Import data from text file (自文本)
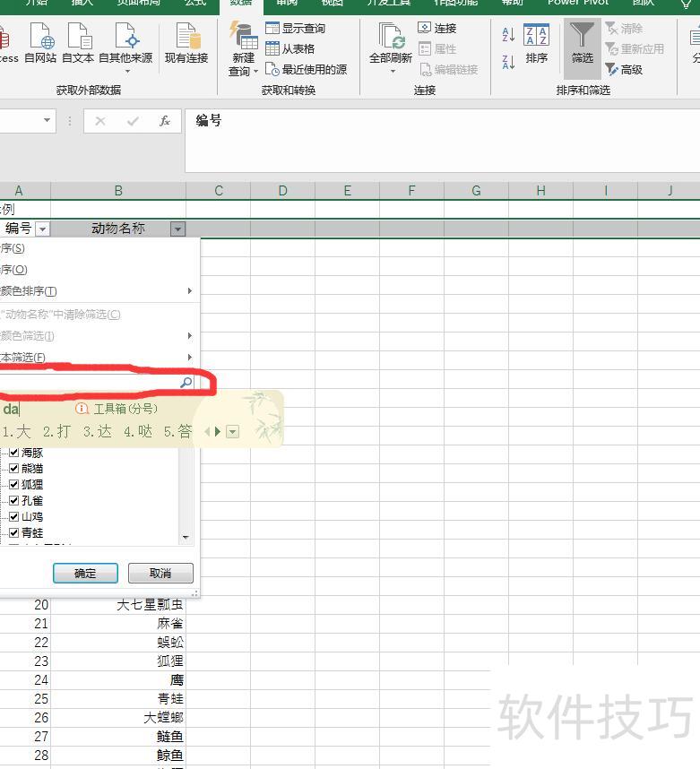 [x=78, y=44]
